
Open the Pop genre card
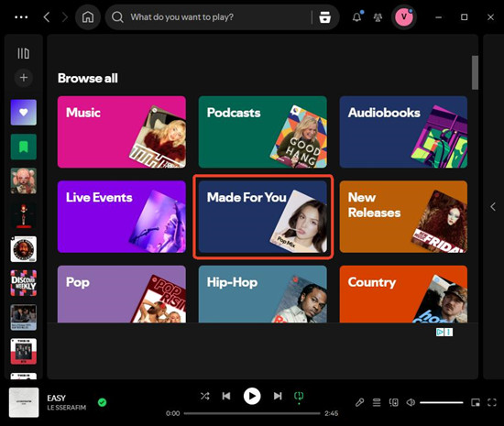tap(122, 294)
